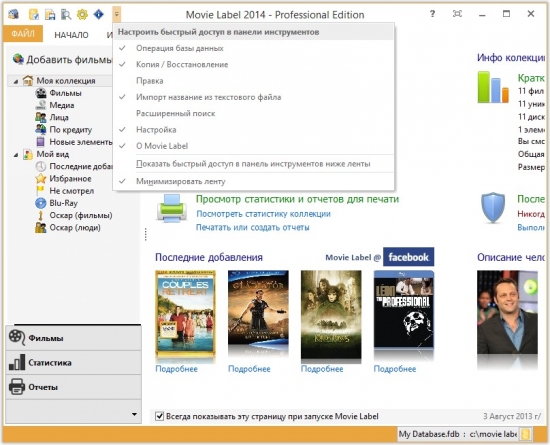This screenshot has height=445, width=550.
Task: Click My Database.fdb path in status bar
Action: point(457,434)
